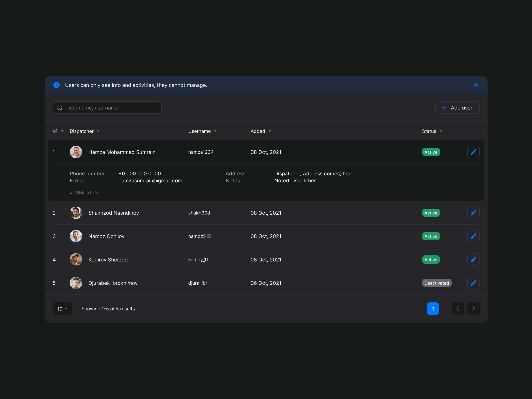Viewport: 532px width, 399px height.
Task: Edit Djurabek Ibrokhimov with pencil icon
Action: [x=473, y=283]
